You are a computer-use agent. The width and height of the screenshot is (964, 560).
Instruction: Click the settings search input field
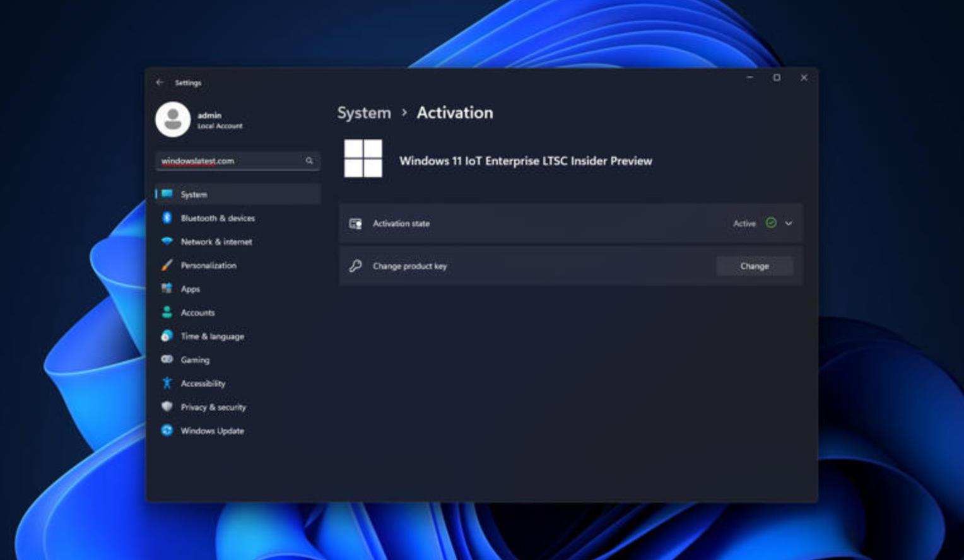(230, 161)
